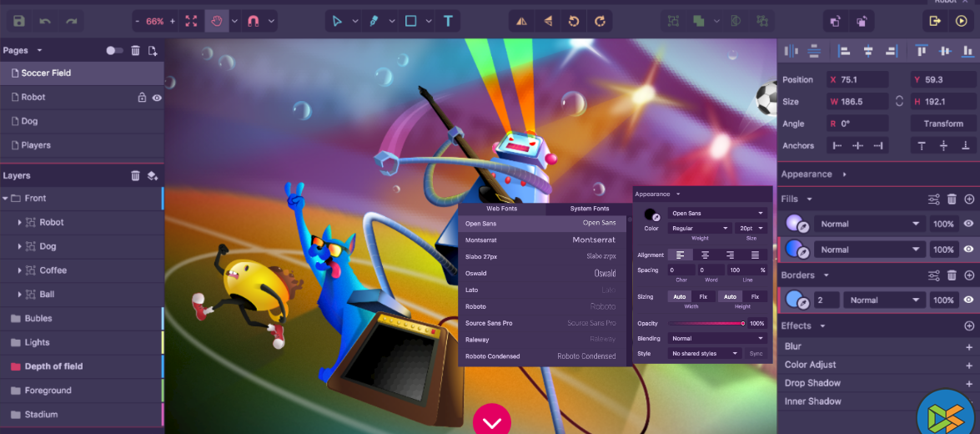The height and width of the screenshot is (434, 980).
Task: Click the fit-to-screen zoom icon
Action: (x=192, y=21)
